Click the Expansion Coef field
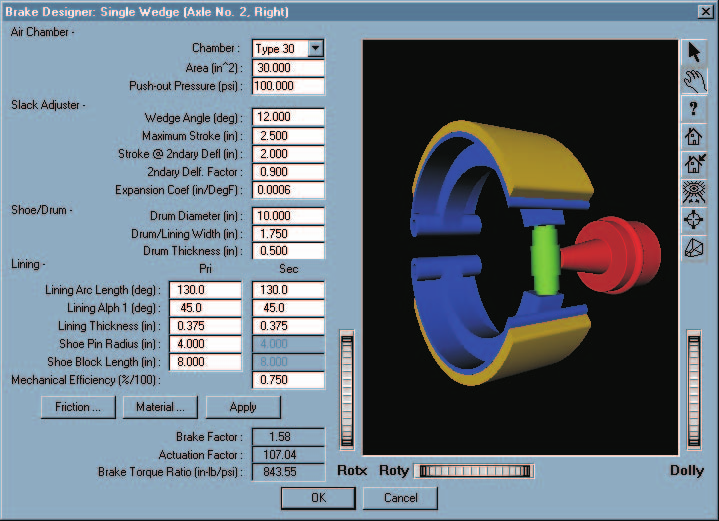The image size is (719, 521). 288,190
